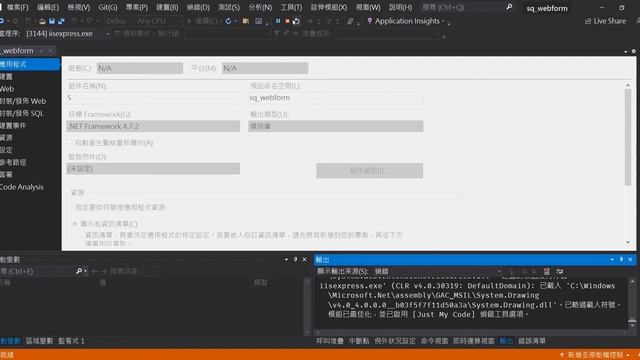Switch to the 中斷點 Breakpoints tab
Image resolution: width=640 pixels, height=360 pixels.
(x=359, y=341)
